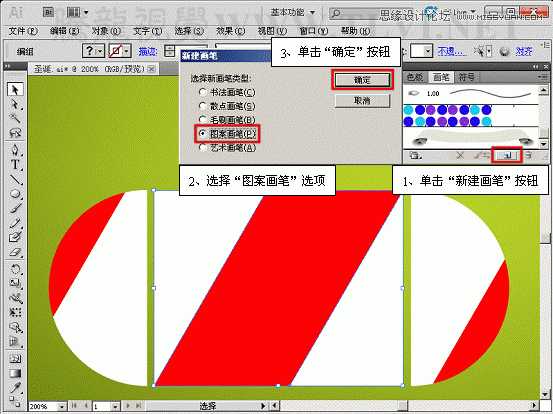This screenshot has height=414, width=553.
Task: Click the 不透明度 link in control bar
Action: click(x=452, y=51)
